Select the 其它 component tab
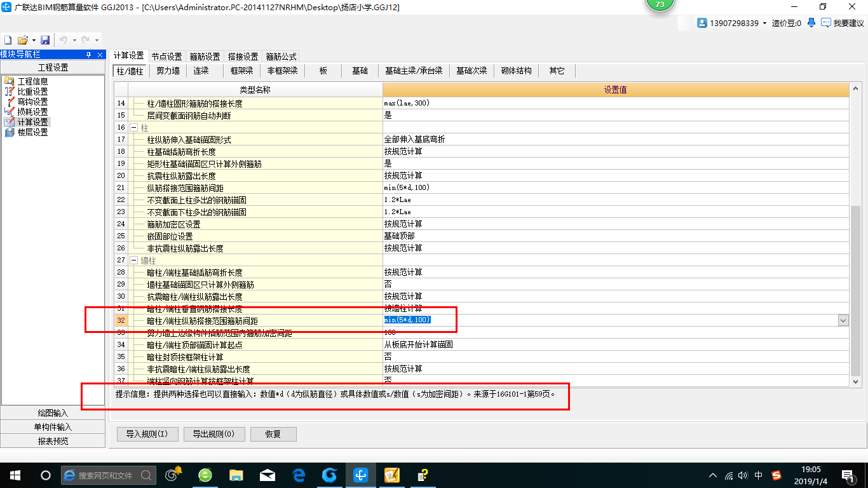 557,71
